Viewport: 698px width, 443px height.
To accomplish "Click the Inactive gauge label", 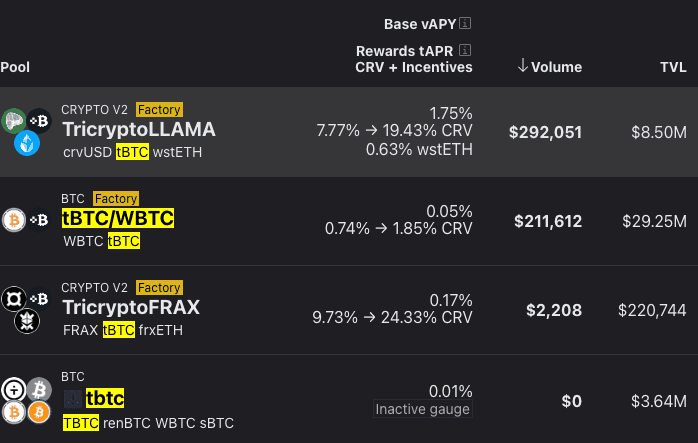I will 422,409.
